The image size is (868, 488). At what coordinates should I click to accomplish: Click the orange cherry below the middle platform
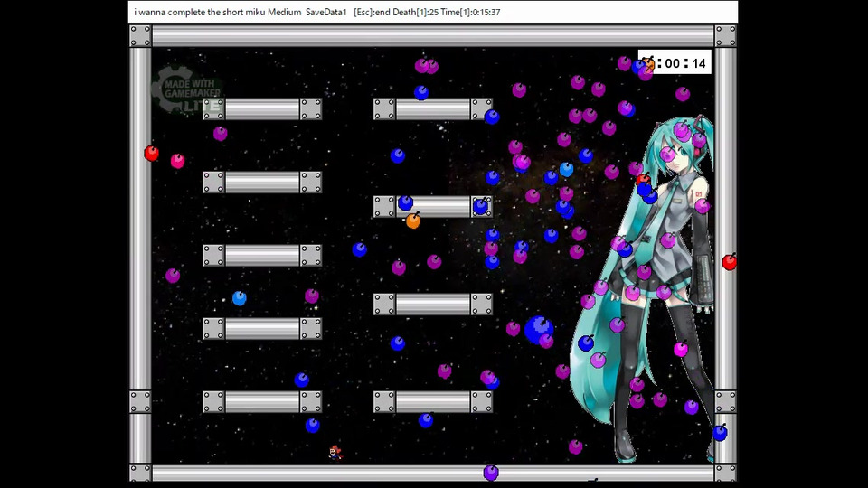click(413, 221)
